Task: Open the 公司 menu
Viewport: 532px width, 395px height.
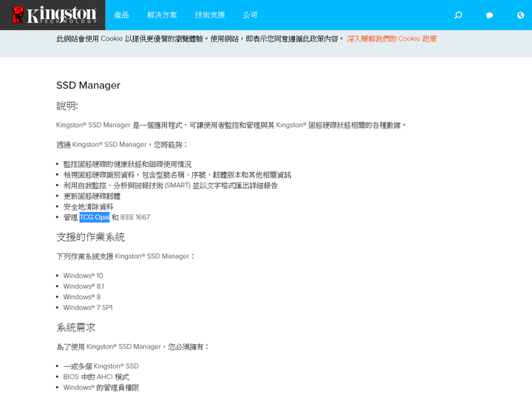Action: [x=250, y=15]
